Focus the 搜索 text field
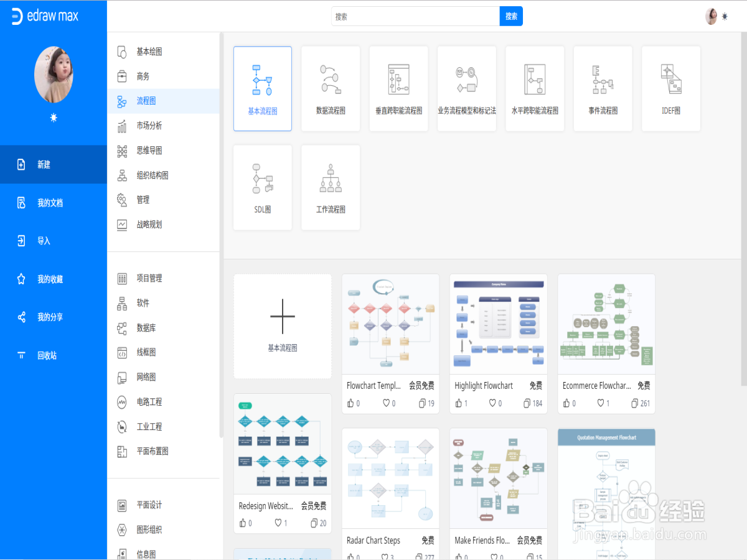The height and width of the screenshot is (560, 747). point(416,17)
